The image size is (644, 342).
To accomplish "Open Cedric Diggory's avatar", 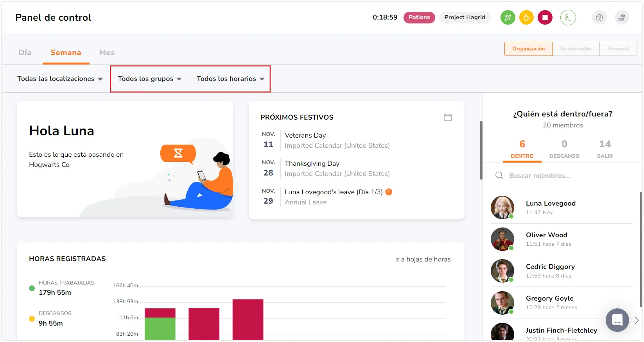I will pos(502,271).
